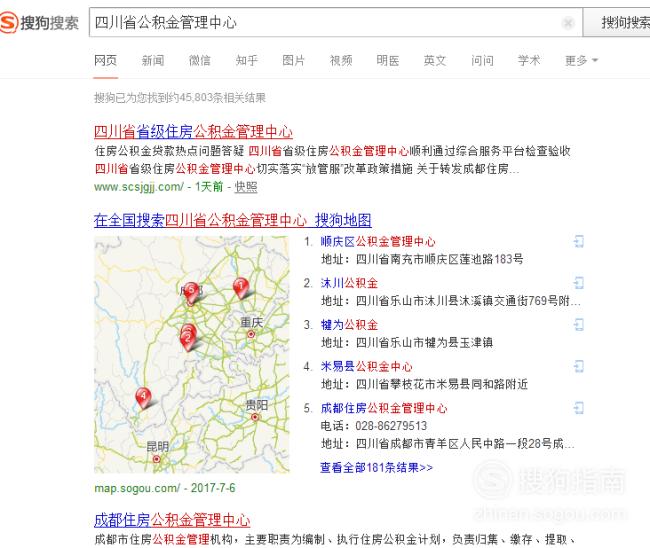Click map pin number 2
650x548 pixels.
point(188,341)
